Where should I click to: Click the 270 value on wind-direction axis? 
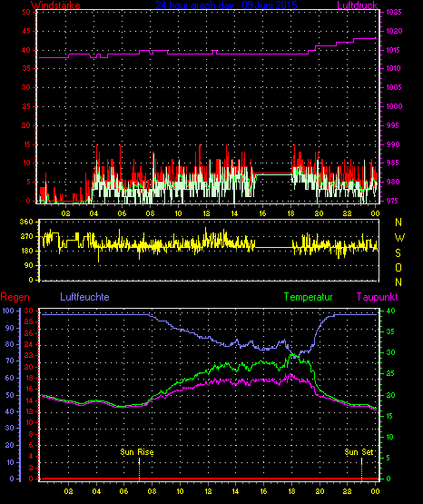26,236
